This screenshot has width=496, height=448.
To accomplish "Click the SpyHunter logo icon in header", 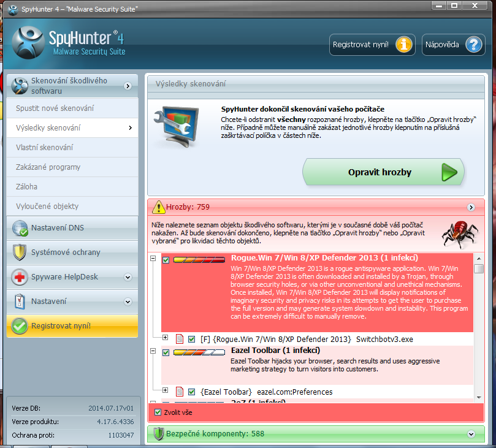I will (x=28, y=43).
